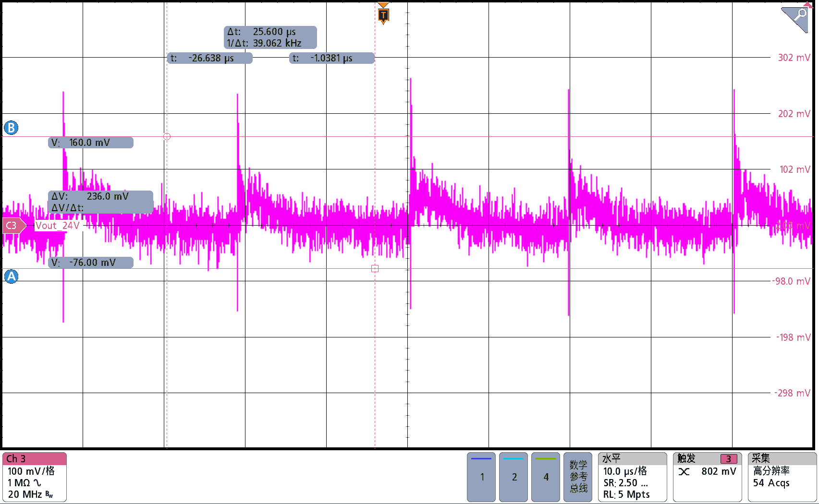Click the 高分辨率 acquisition mode text
The width and height of the screenshot is (819, 504).
[771, 471]
